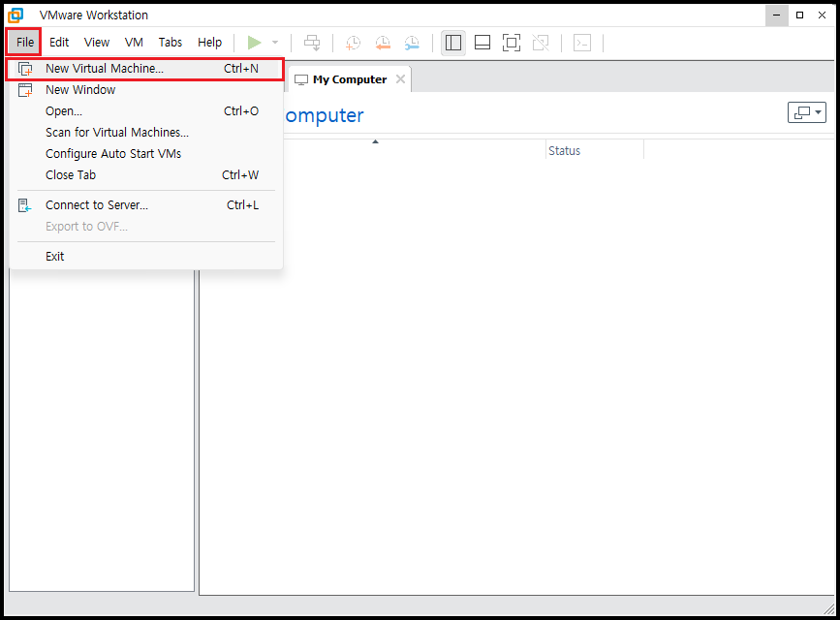The height and width of the screenshot is (620, 840).
Task: Click the VMware Workstation title bar logo
Action: pos(16,15)
